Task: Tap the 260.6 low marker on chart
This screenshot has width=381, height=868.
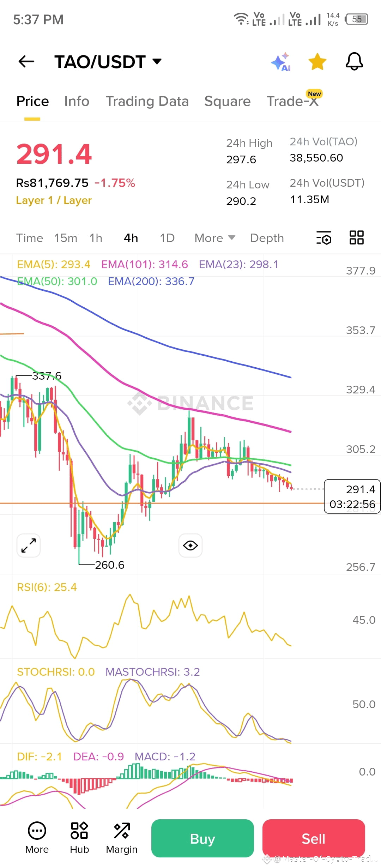Action: pos(110,565)
